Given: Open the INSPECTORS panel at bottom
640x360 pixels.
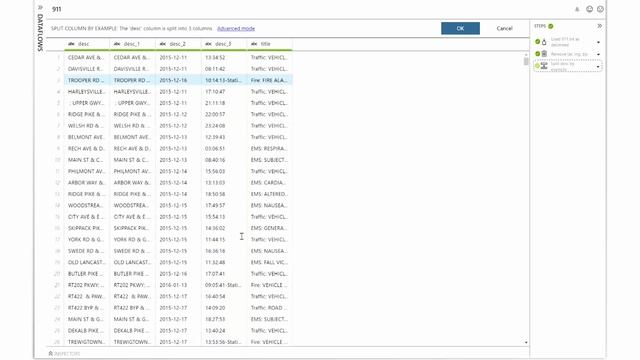Looking at the screenshot, I should click(64, 353).
